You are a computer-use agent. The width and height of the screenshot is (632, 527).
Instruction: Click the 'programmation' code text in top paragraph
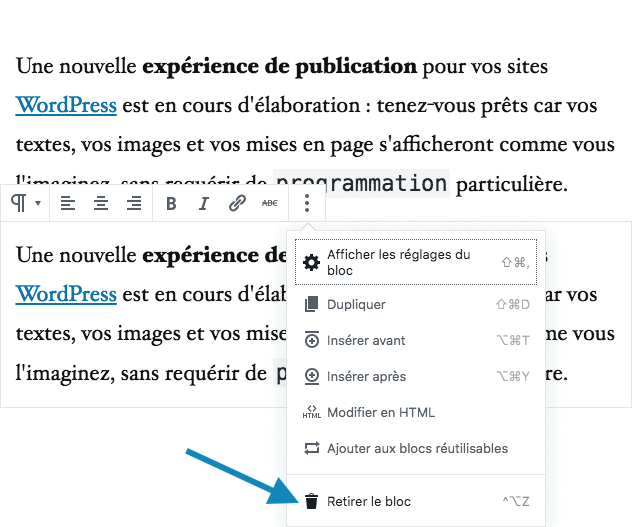coord(361,183)
